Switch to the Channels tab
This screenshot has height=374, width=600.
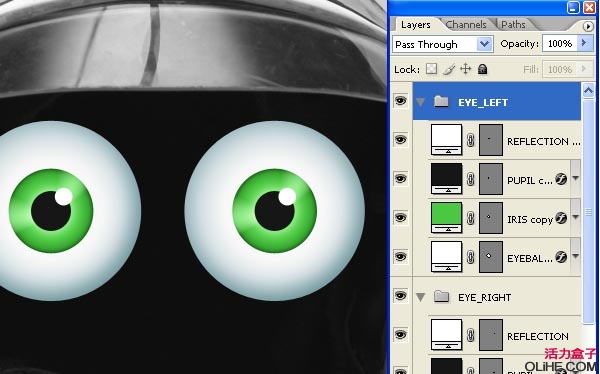point(466,24)
